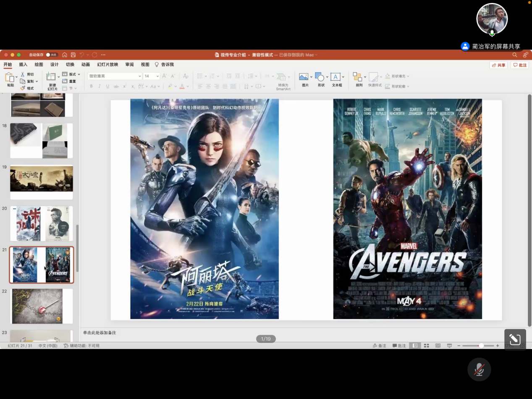
Task: Insert a 文本框 text box
Action: pos(335,77)
